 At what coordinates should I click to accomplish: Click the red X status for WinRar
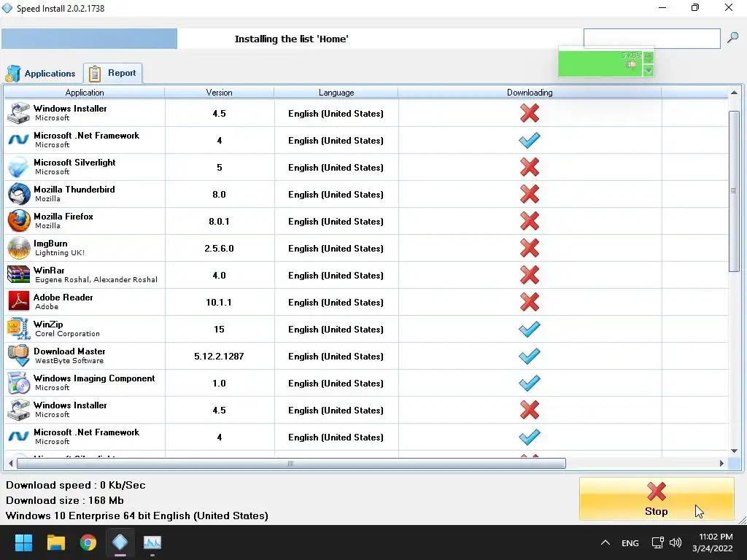tap(530, 275)
